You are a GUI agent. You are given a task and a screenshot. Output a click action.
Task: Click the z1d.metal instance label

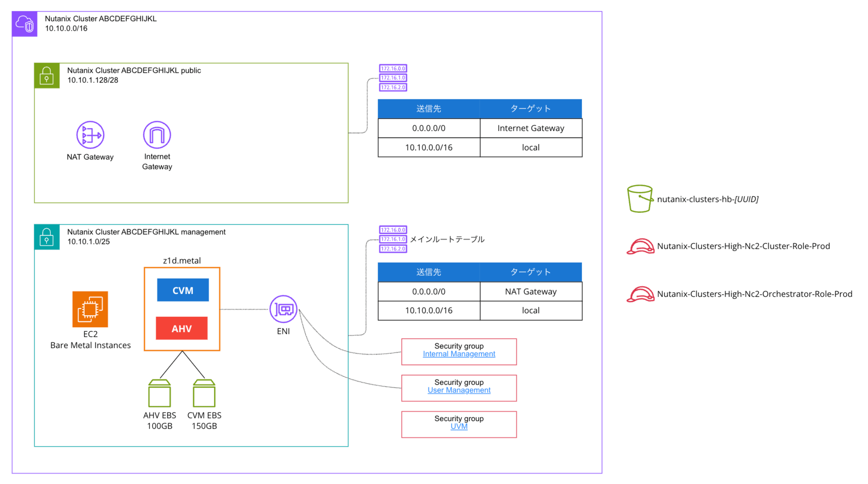182,260
